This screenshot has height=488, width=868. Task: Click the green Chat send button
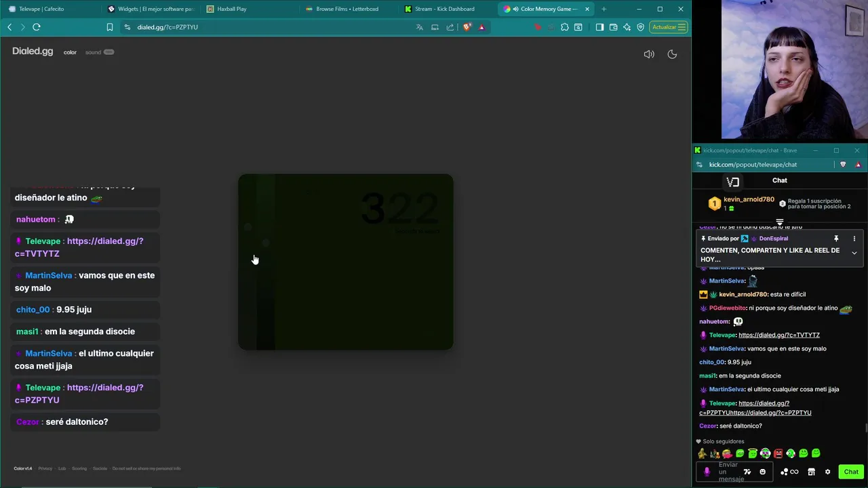click(x=851, y=472)
